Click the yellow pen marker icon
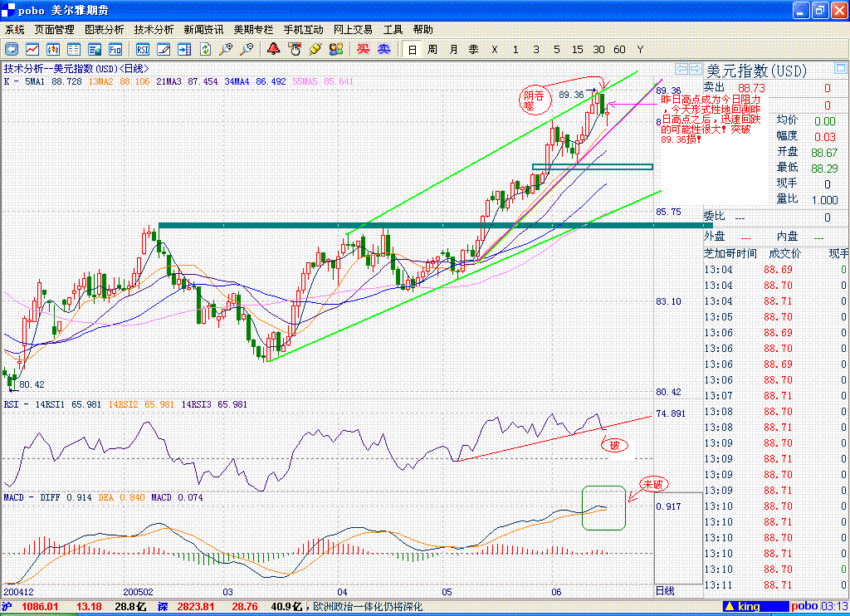The width and height of the screenshot is (850, 616). coord(315,49)
